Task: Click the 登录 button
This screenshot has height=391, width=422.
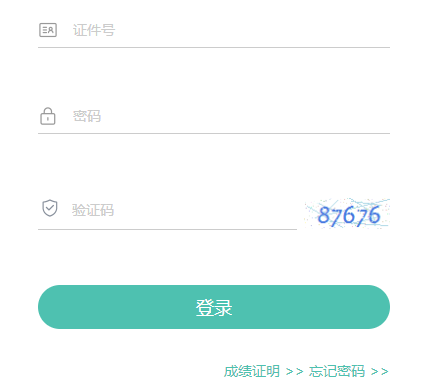Action: tap(214, 307)
